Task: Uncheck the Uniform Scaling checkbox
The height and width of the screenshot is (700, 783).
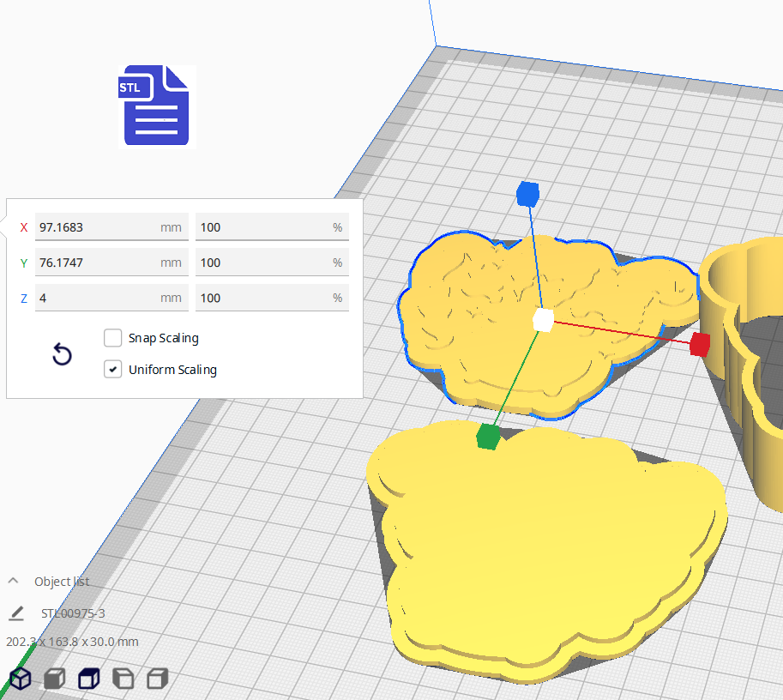Action: click(x=112, y=370)
